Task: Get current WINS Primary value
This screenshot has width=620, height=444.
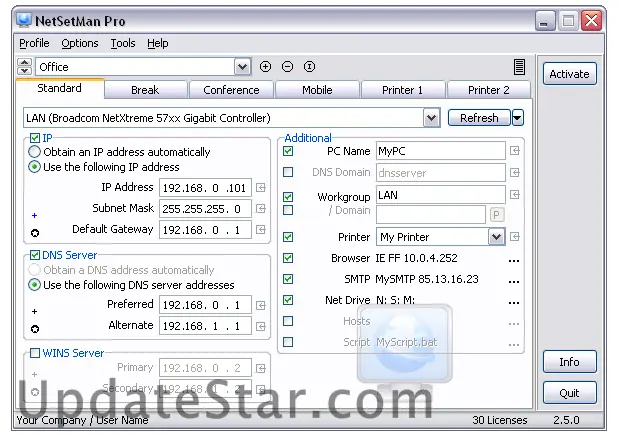Action: 261,368
